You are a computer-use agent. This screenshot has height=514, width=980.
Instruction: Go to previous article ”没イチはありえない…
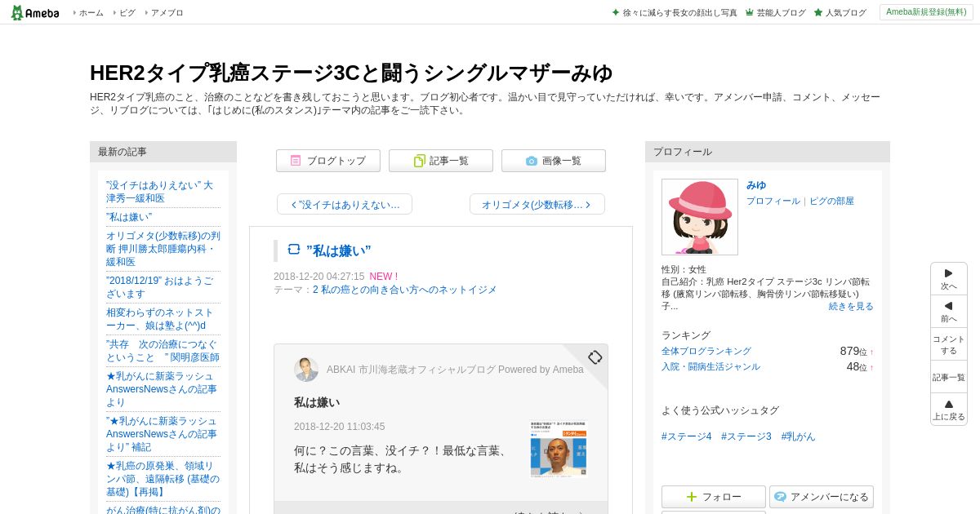point(345,204)
